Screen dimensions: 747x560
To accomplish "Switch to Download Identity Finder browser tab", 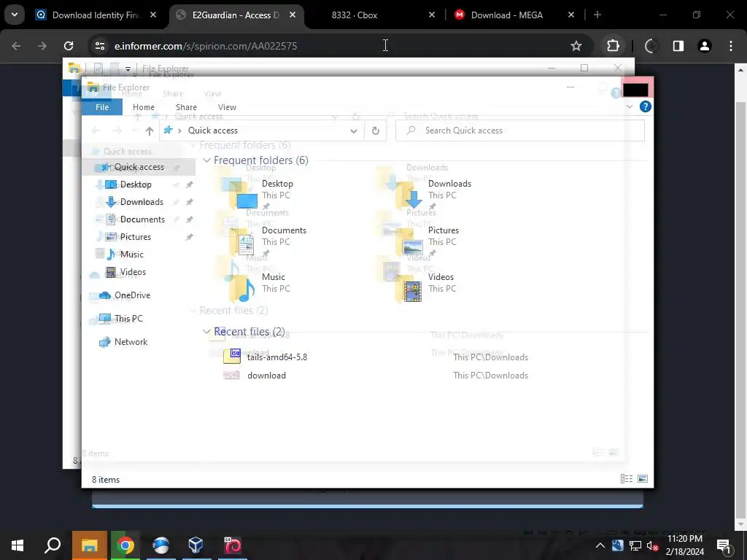I will click(97, 15).
